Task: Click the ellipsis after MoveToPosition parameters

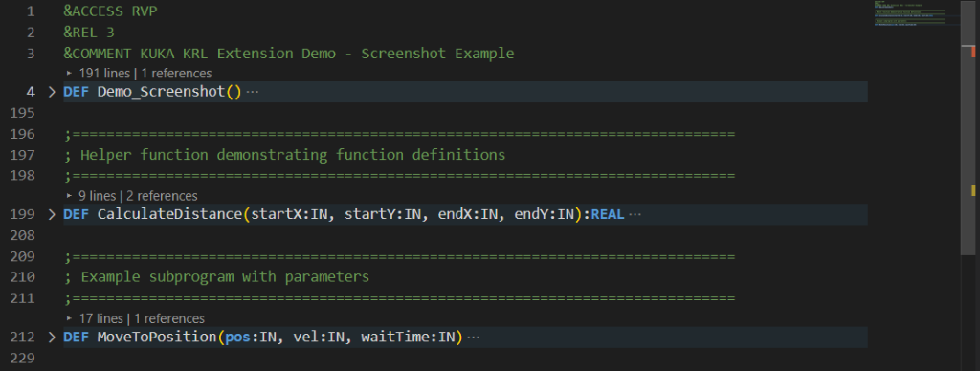Action: point(473,338)
